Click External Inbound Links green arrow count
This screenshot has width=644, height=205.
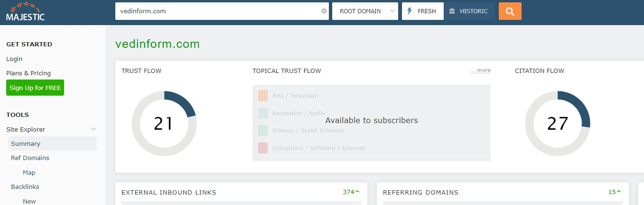click(x=351, y=192)
